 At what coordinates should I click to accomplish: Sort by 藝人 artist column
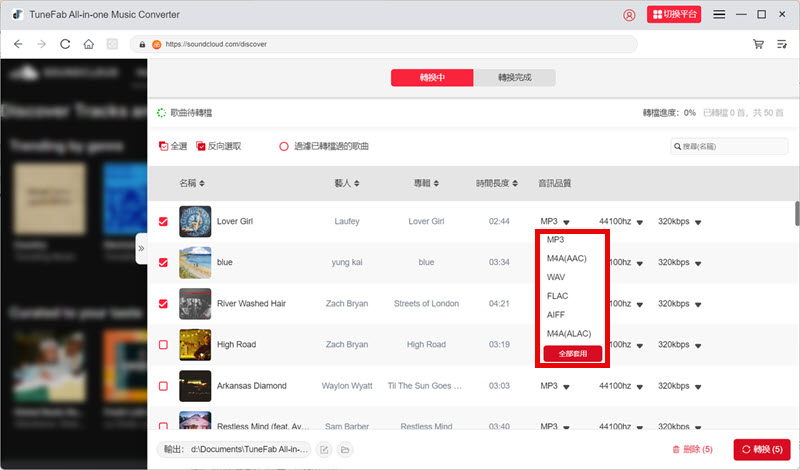point(347,183)
